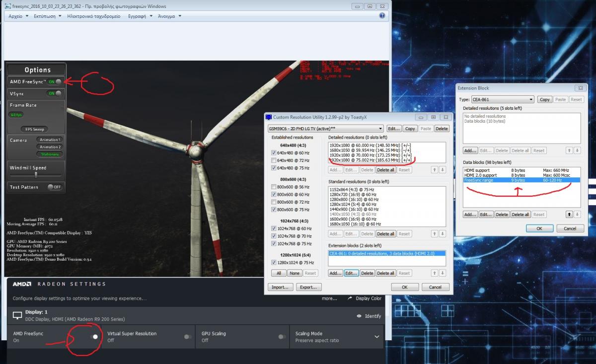This screenshot has width=596, height=364.
Task: Move standard resolution down in CRU
Action: pyautogui.click(x=443, y=234)
